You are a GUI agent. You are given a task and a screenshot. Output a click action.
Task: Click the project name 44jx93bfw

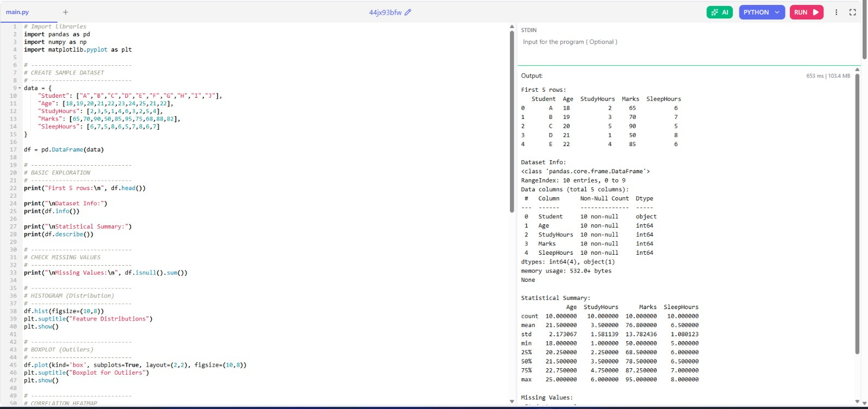(385, 12)
